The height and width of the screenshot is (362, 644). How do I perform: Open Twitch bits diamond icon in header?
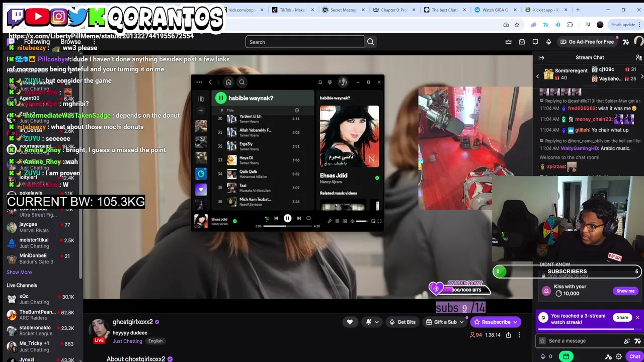[x=548, y=42]
